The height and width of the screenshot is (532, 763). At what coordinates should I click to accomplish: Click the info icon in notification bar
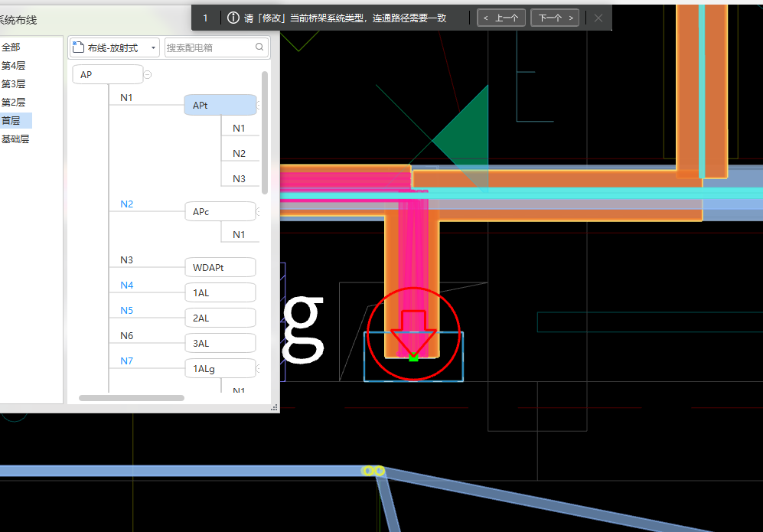point(233,18)
